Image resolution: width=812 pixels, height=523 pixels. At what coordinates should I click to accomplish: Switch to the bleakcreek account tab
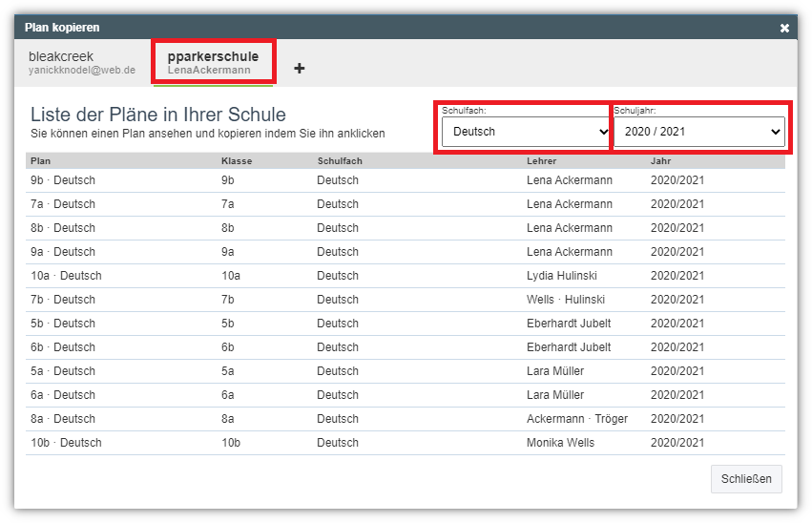[x=82, y=63]
